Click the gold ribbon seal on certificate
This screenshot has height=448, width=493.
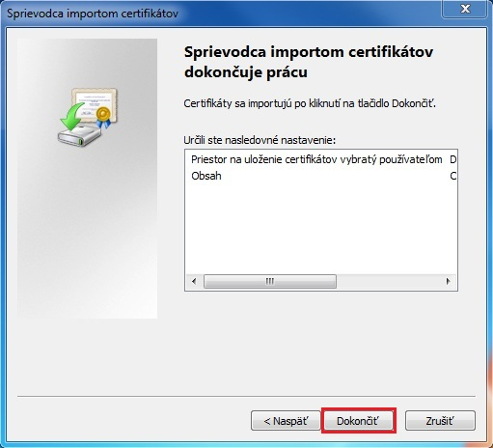pyautogui.click(x=103, y=117)
